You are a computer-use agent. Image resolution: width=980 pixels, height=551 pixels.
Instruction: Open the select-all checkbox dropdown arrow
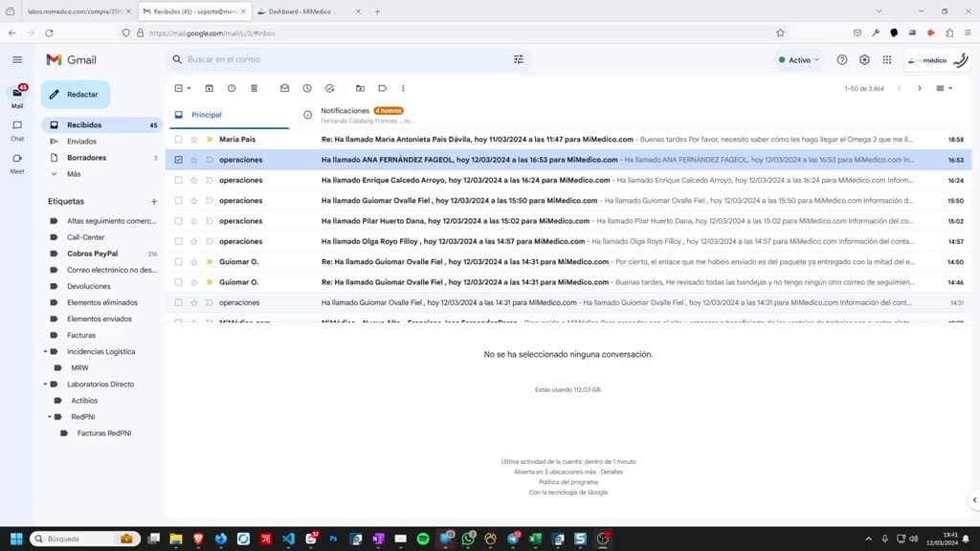189,89
